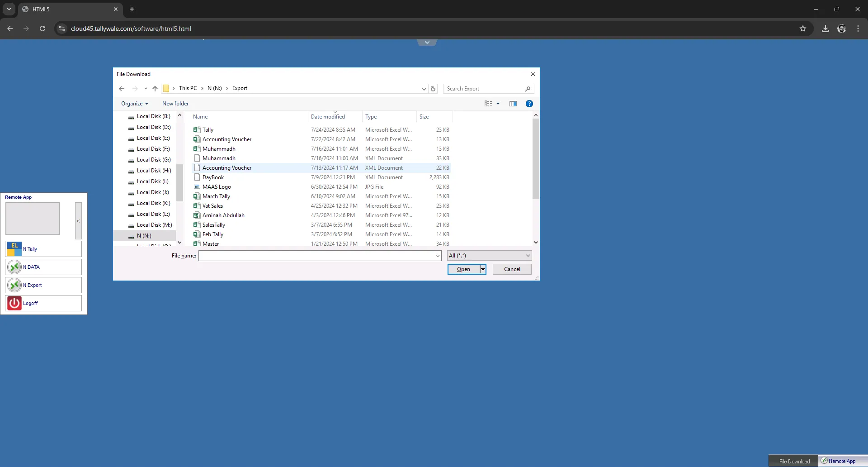868x467 pixels.
Task: Expand the File name history dropdown
Action: (x=437, y=256)
